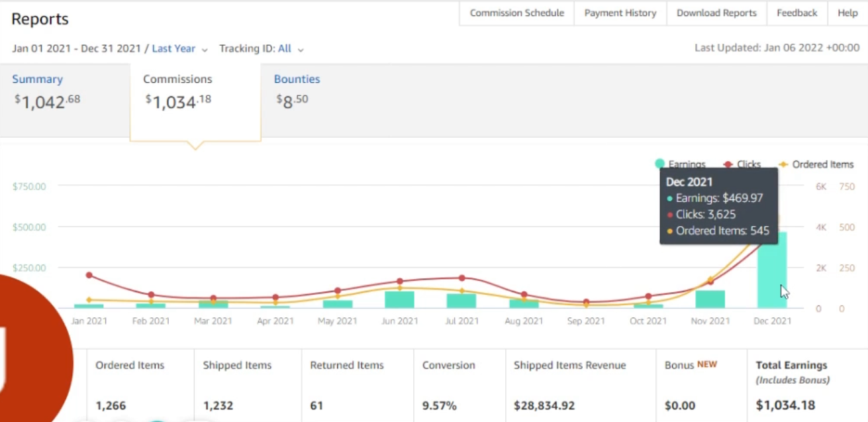Click the Jun 2021 earnings bar
The height and width of the screenshot is (422, 868).
tap(399, 299)
